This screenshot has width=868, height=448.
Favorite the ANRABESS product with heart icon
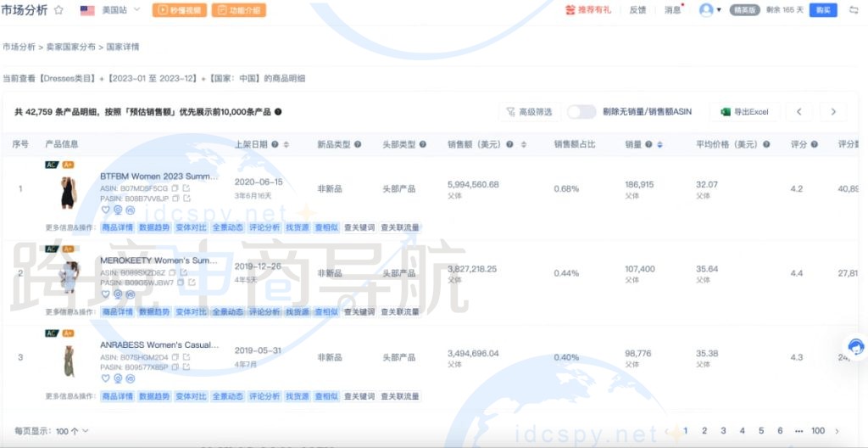[x=106, y=378]
